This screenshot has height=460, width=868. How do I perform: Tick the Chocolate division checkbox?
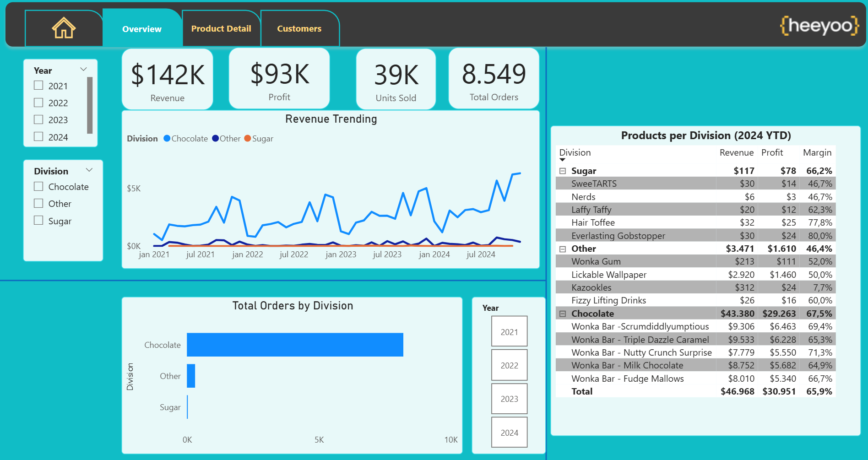pos(38,186)
